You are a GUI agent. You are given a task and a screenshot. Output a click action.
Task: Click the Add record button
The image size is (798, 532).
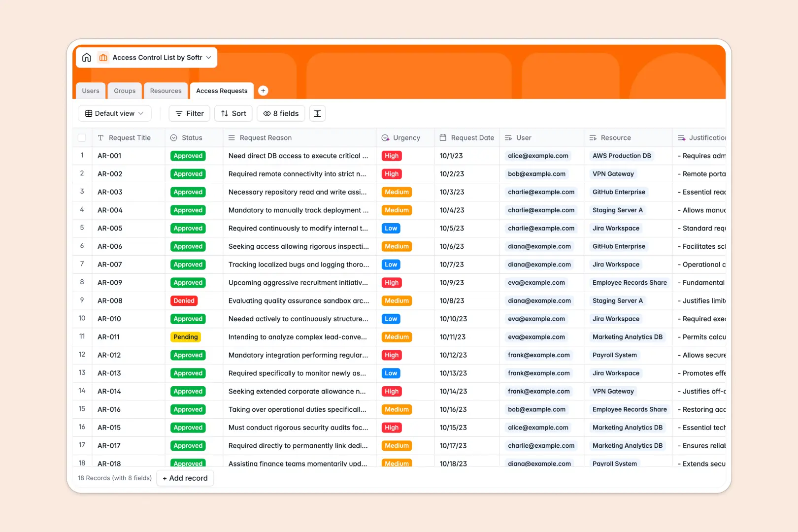pyautogui.click(x=185, y=478)
